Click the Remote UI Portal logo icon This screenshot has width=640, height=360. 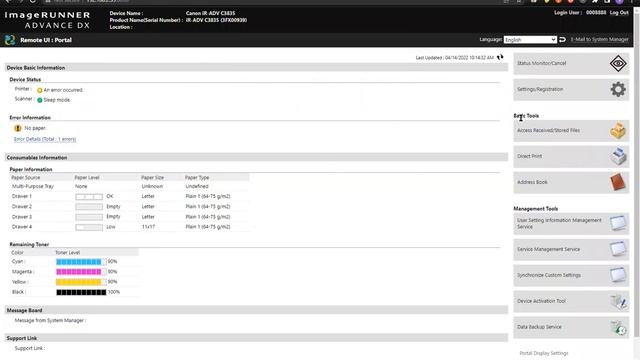click(10, 40)
